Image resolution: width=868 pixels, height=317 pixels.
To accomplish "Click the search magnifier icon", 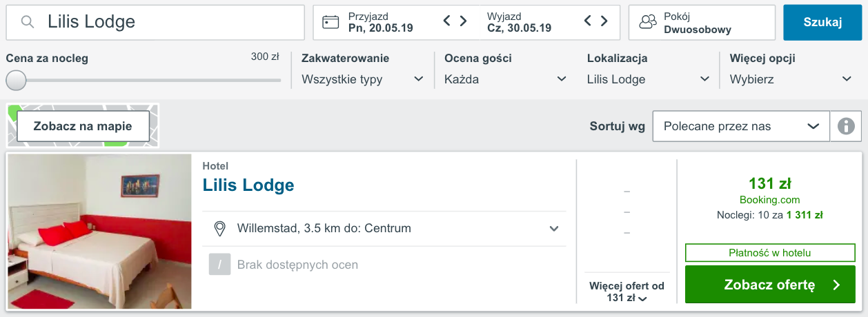I will pyautogui.click(x=28, y=22).
